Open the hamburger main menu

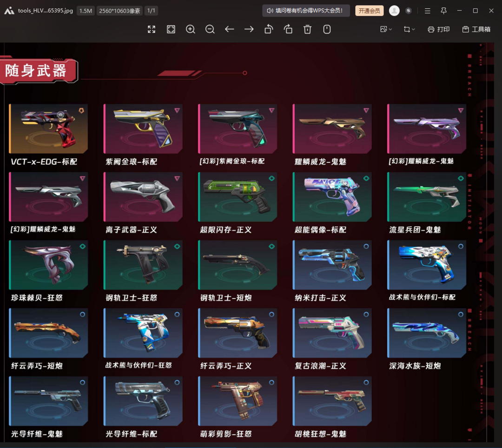[428, 11]
